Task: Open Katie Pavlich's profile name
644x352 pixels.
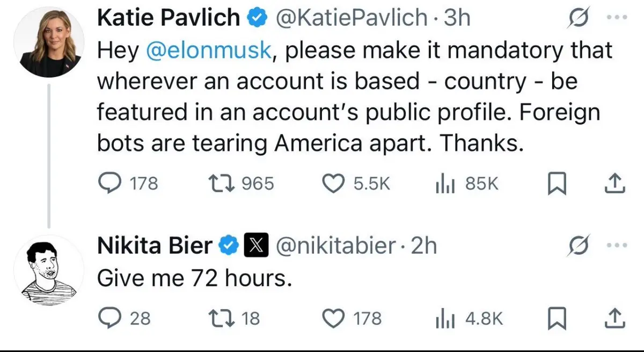Action: tap(169, 18)
